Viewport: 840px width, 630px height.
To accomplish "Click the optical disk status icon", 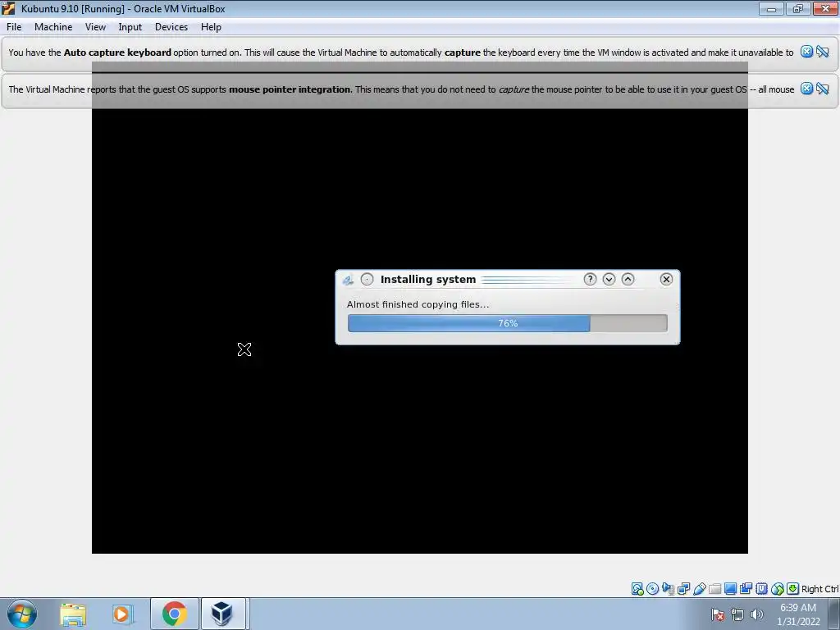I will (652, 589).
